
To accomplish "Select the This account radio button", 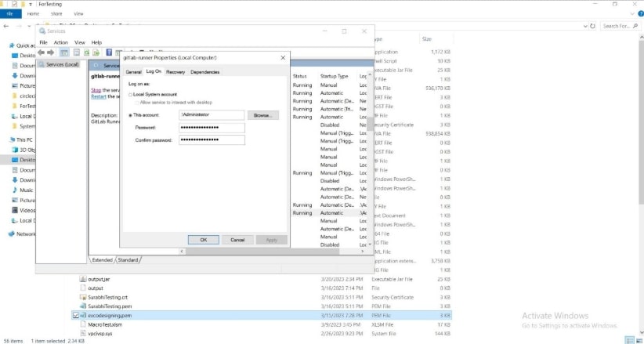I will pyautogui.click(x=130, y=115).
